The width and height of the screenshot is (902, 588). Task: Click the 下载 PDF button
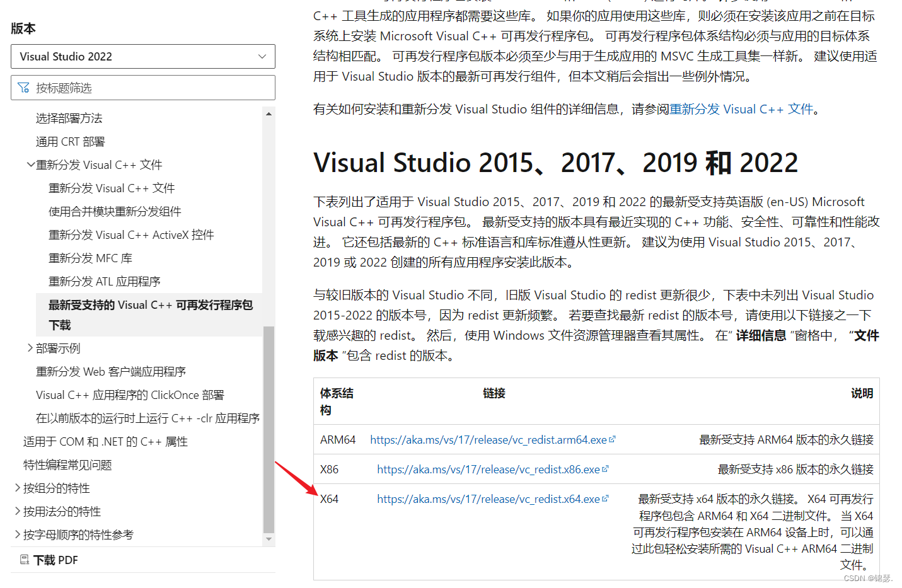(x=55, y=560)
